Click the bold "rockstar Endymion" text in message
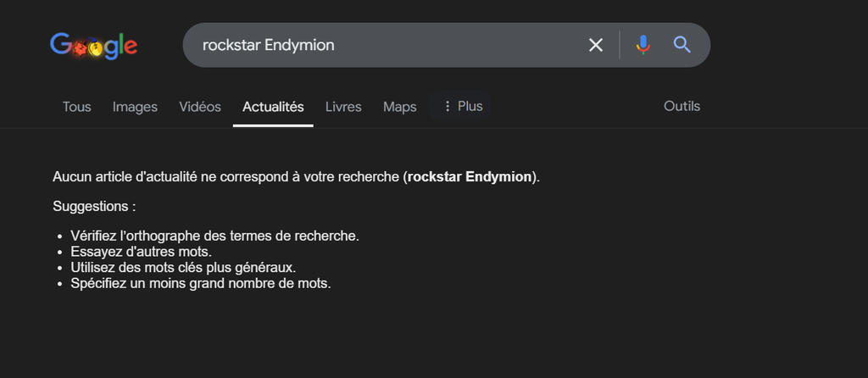 (x=470, y=177)
